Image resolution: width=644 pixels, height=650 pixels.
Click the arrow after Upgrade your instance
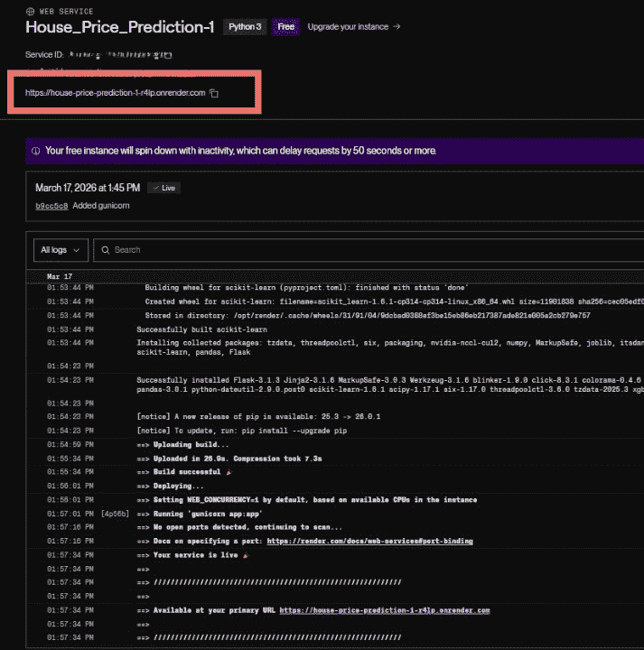tap(397, 27)
